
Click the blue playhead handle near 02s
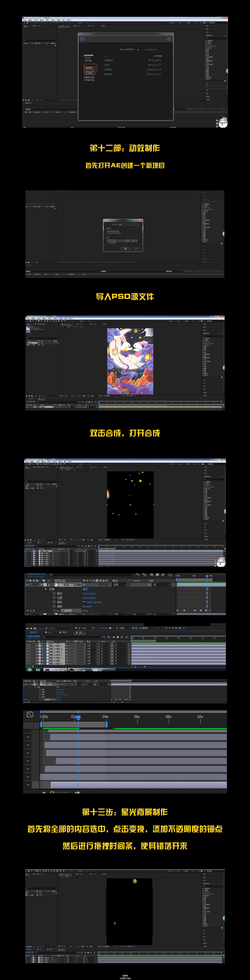[x=78, y=718]
